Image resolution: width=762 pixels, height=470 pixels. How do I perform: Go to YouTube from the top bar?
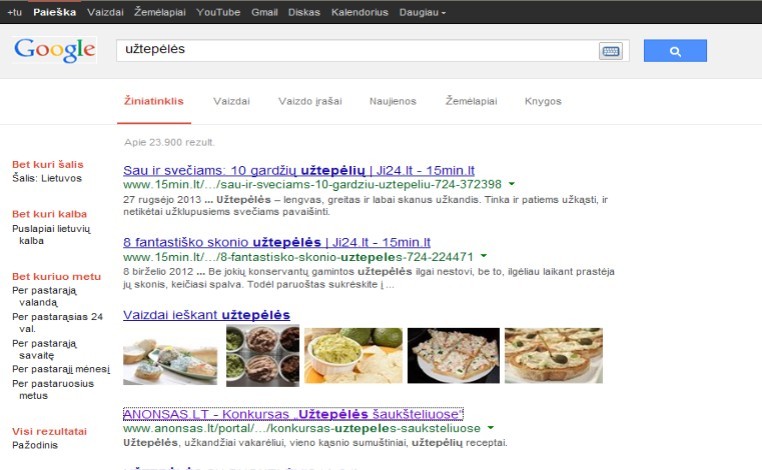[x=218, y=12]
